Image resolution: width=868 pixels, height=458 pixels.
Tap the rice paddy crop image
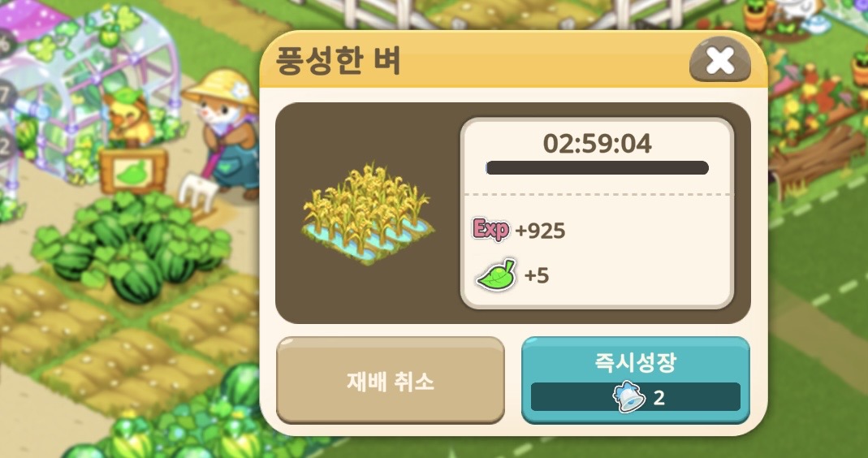[x=368, y=214]
